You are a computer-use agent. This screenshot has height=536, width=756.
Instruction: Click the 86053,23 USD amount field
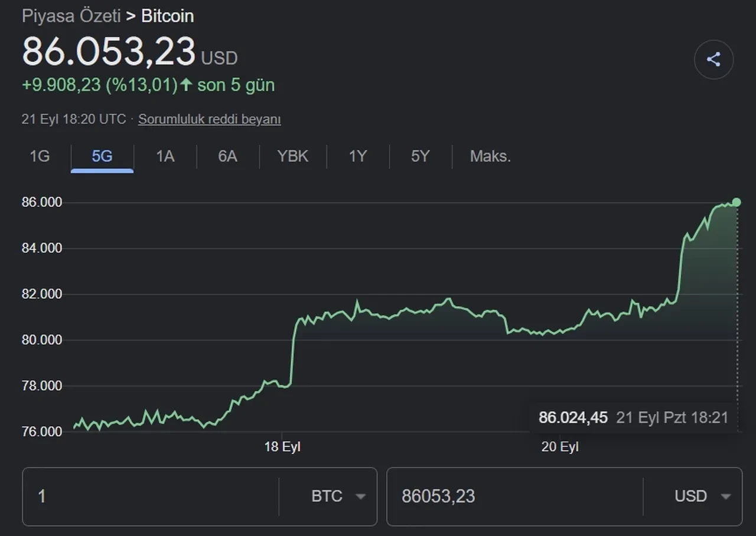[x=514, y=496]
